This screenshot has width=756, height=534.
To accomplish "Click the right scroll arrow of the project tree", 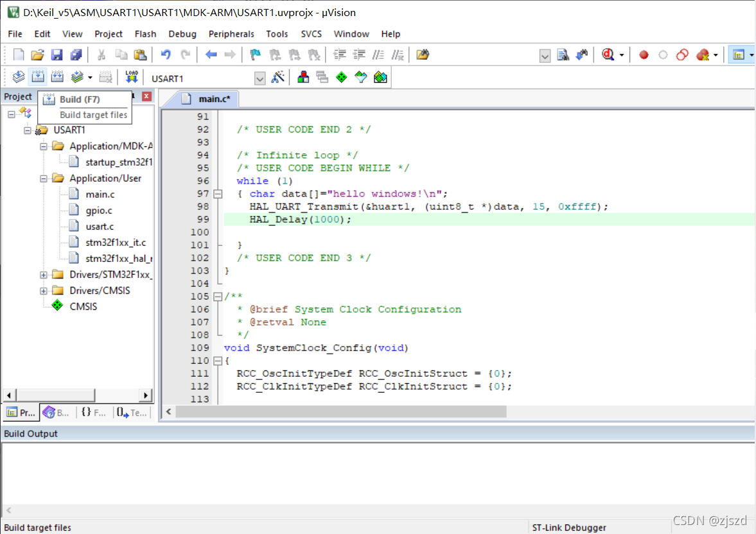I will 146,395.
